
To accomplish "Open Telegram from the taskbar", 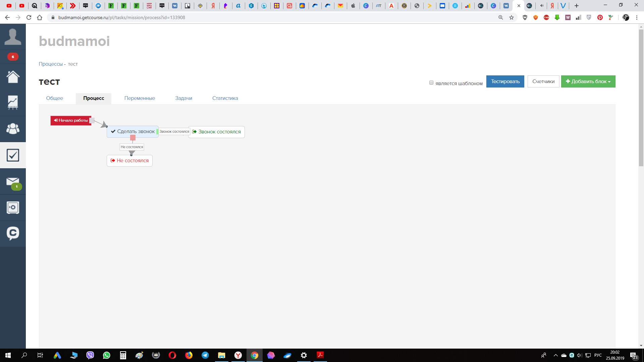I will 205,355.
